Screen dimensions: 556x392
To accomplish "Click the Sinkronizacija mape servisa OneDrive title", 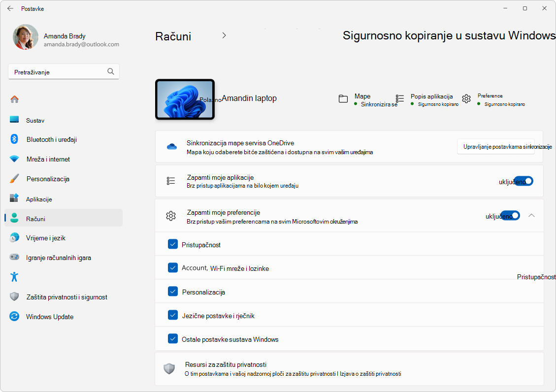I will 240,143.
